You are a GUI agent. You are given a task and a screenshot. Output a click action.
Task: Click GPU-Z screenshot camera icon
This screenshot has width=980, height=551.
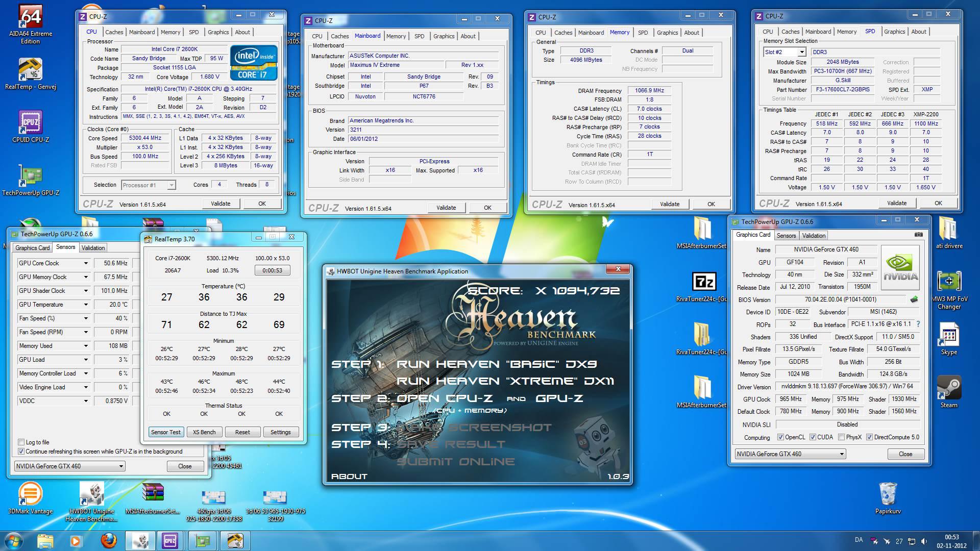tap(919, 235)
